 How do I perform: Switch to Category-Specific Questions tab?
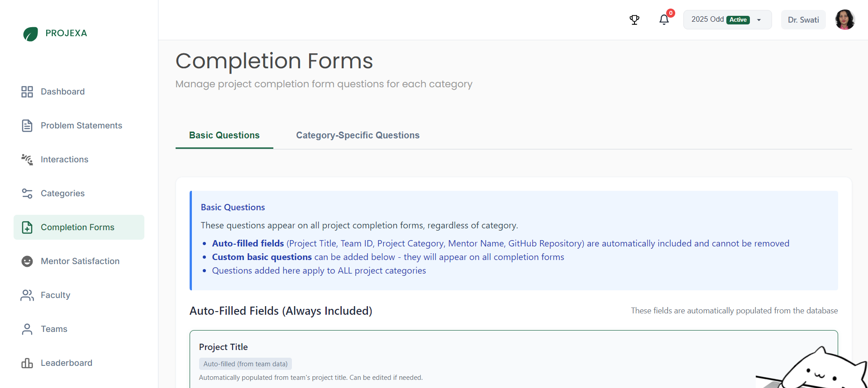click(x=358, y=135)
